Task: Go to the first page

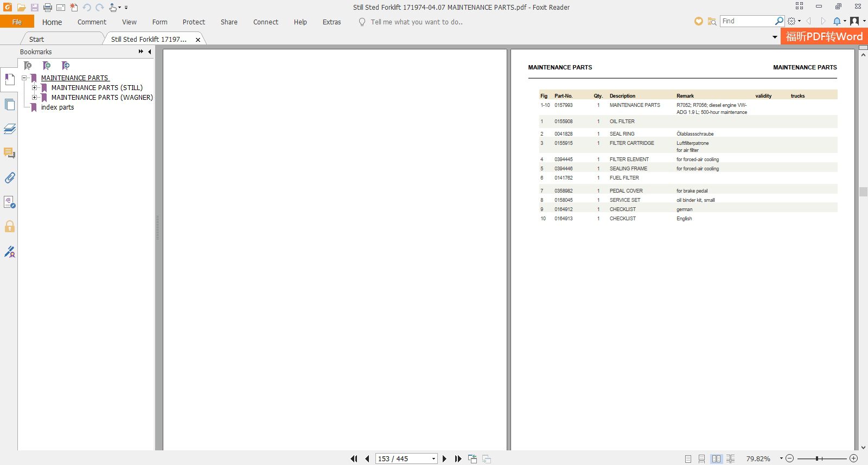Action: 354,458
